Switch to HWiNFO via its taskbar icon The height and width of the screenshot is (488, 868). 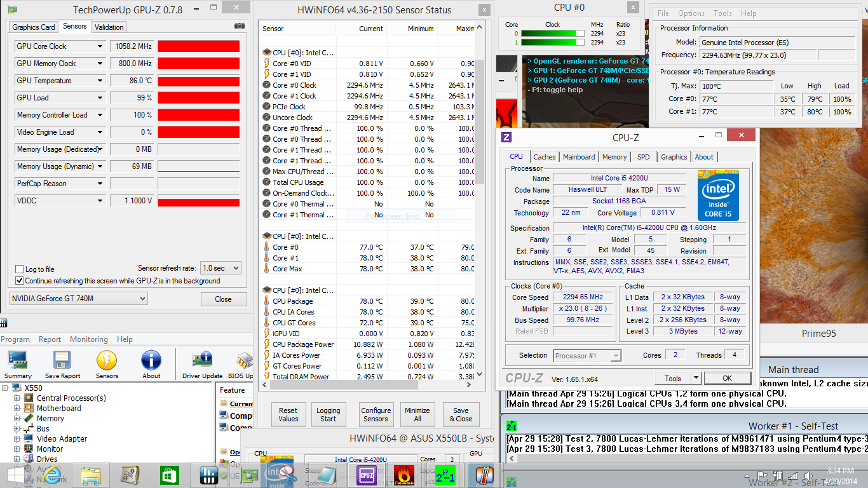(x=209, y=474)
